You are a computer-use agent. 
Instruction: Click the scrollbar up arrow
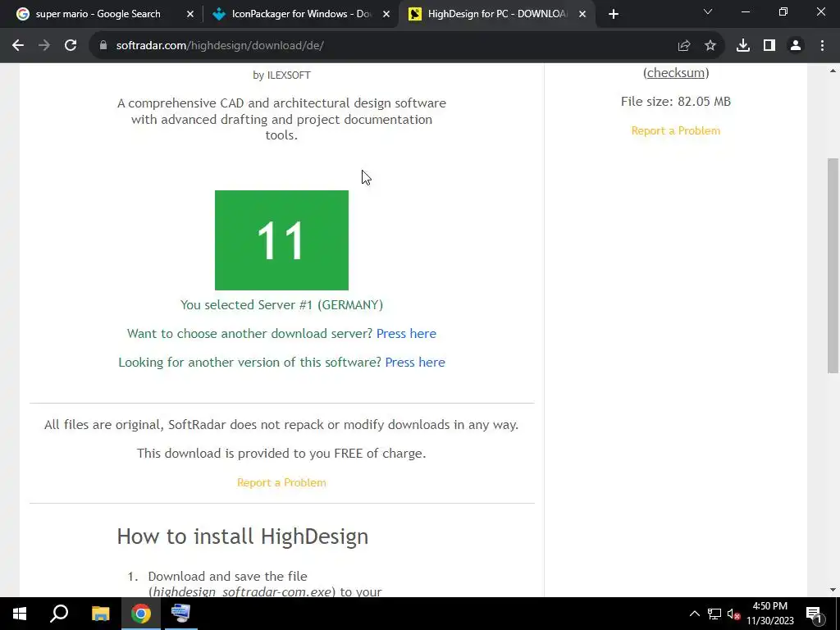pos(833,71)
